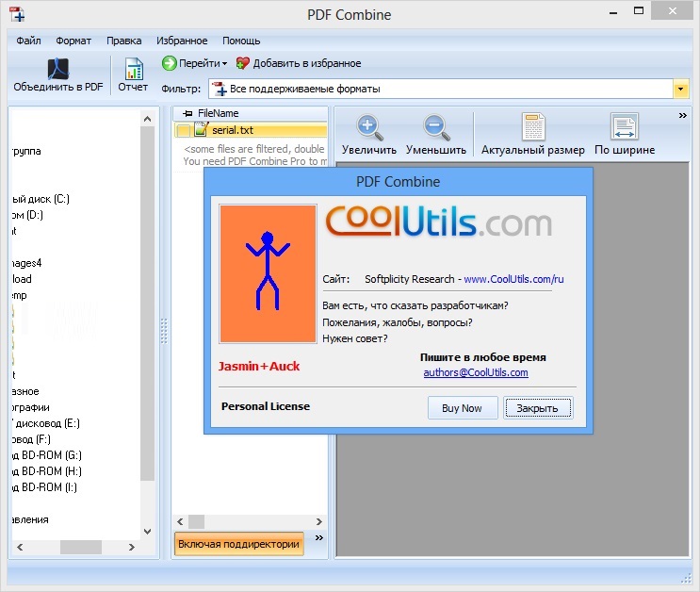This screenshot has width=700, height=592.
Task: Click the filter format icon in the Фильтр box
Action: click(x=220, y=89)
